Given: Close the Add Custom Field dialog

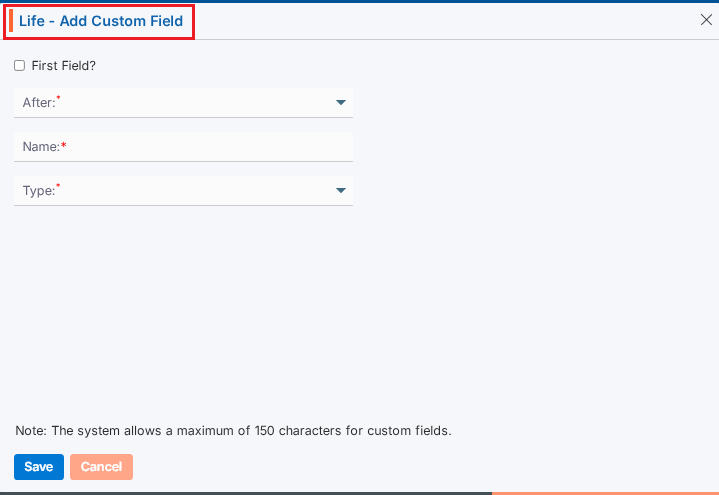Looking at the screenshot, I should click(706, 20).
